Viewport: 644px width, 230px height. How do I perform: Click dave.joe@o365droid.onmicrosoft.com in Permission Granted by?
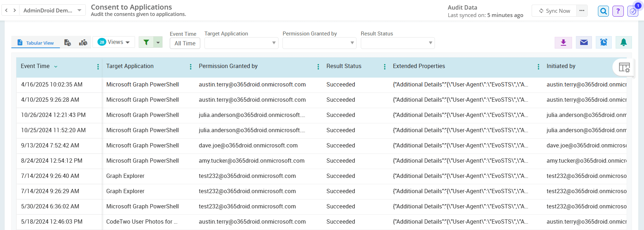[248, 145]
